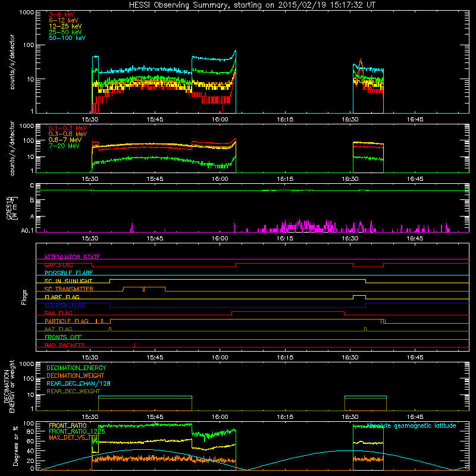This screenshot has width=476, height=476.
Task: Select the ECLIPSE_FLAG label
Action: (65, 305)
